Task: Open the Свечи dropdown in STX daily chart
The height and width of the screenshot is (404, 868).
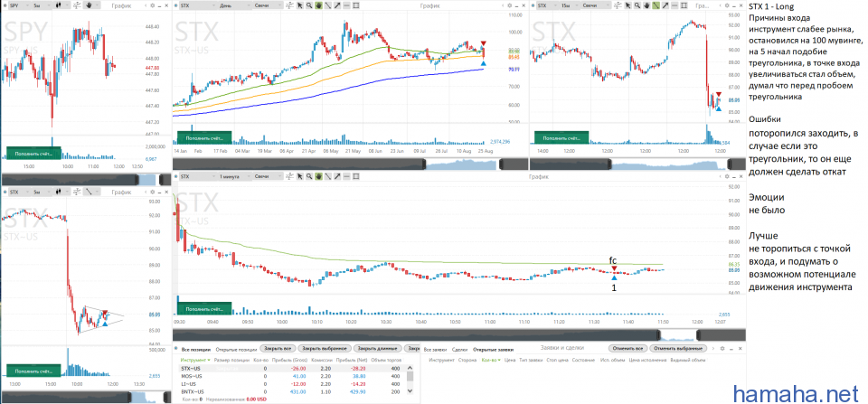Action: pyautogui.click(x=268, y=5)
